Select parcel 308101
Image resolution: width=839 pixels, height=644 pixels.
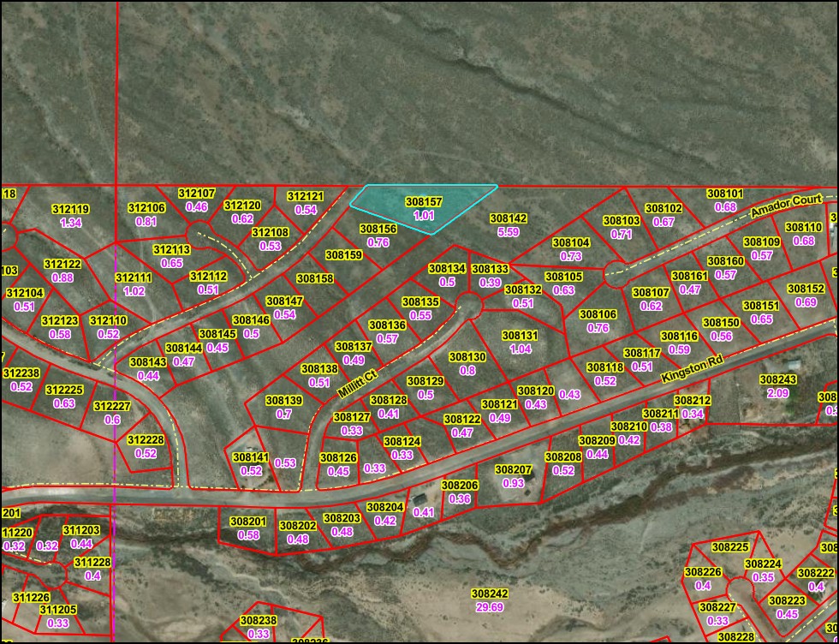point(725,194)
